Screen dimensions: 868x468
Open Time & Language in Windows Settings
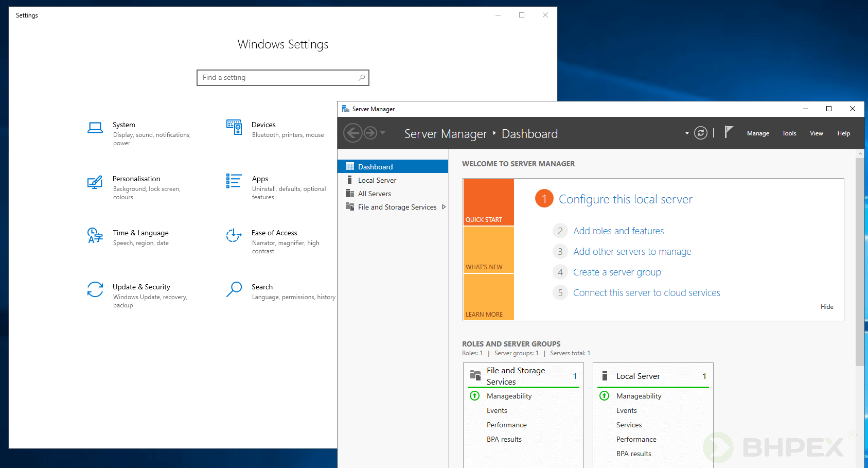click(129, 237)
